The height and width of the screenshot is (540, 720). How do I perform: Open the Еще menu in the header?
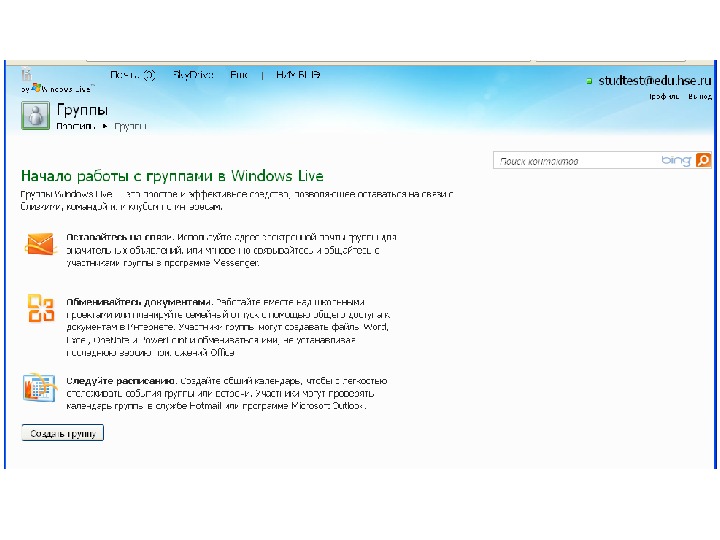click(x=239, y=75)
